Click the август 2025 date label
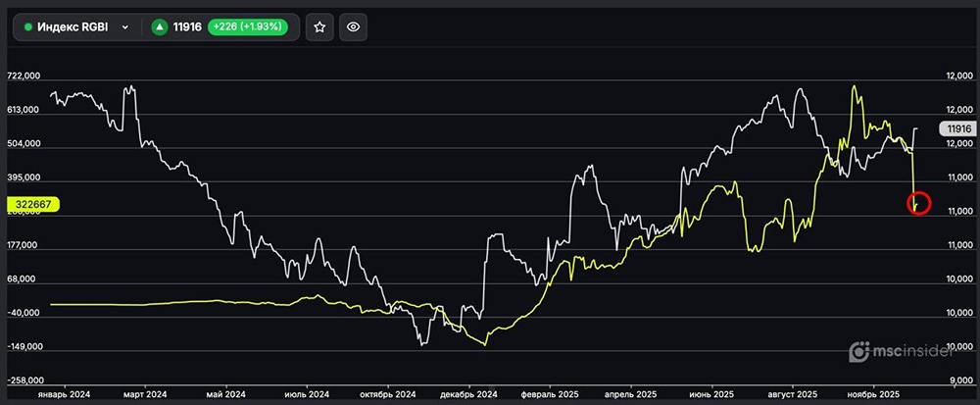This screenshot has width=980, height=405. point(793,394)
